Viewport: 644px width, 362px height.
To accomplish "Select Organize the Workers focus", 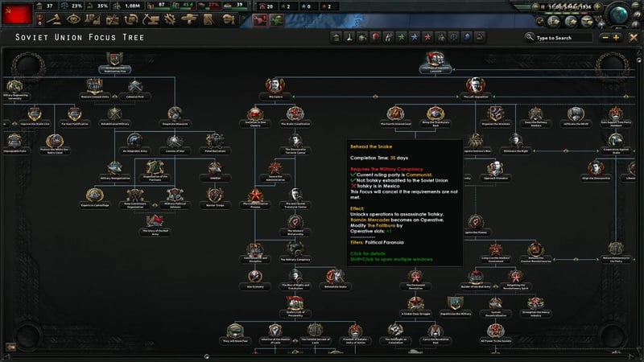I will click(x=496, y=116).
